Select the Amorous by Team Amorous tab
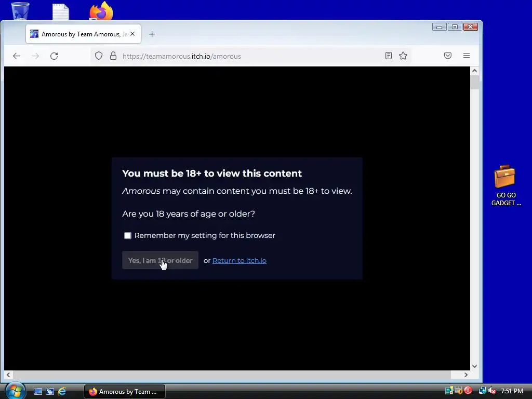The height and width of the screenshot is (399, 532). pyautogui.click(x=84, y=34)
